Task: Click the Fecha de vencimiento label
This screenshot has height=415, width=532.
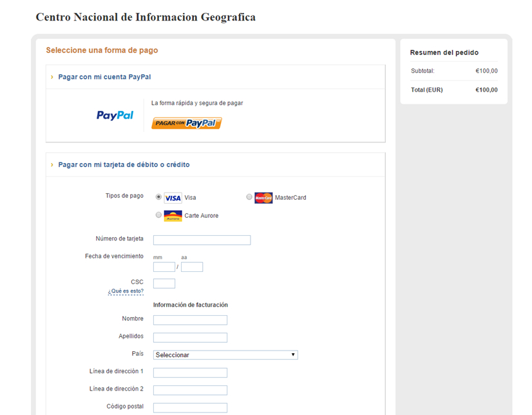Action: pyautogui.click(x=115, y=256)
